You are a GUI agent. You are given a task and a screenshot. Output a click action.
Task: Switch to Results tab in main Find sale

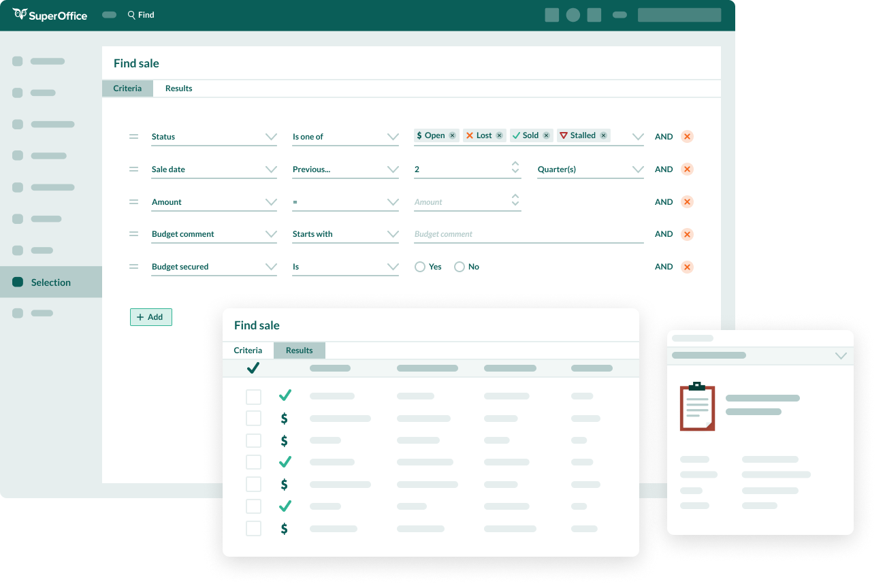tap(179, 88)
